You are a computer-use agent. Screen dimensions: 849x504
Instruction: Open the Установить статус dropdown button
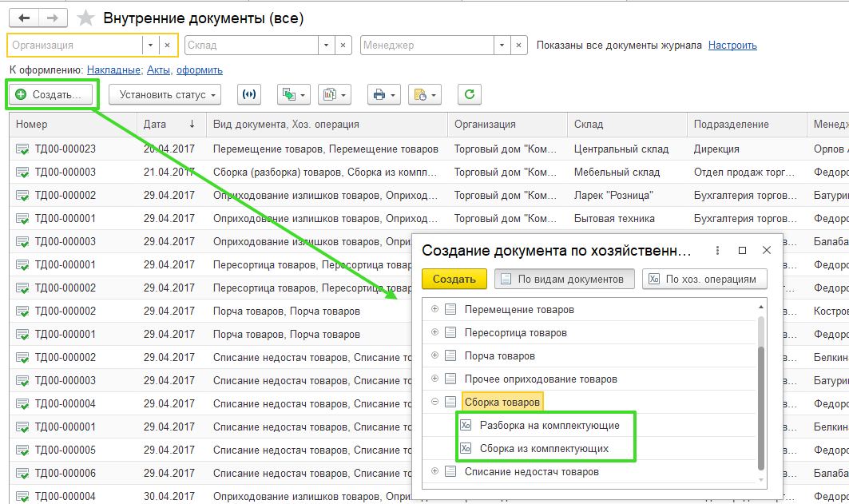click(x=165, y=95)
